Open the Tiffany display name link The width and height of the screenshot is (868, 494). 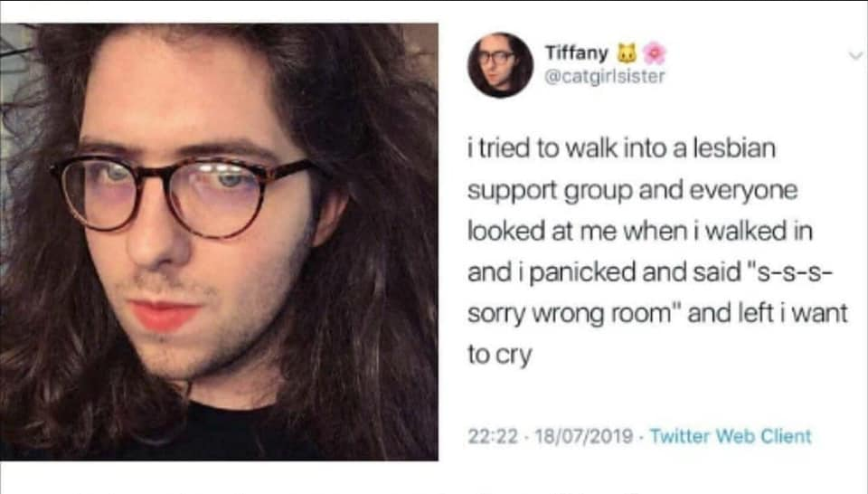tap(576, 53)
